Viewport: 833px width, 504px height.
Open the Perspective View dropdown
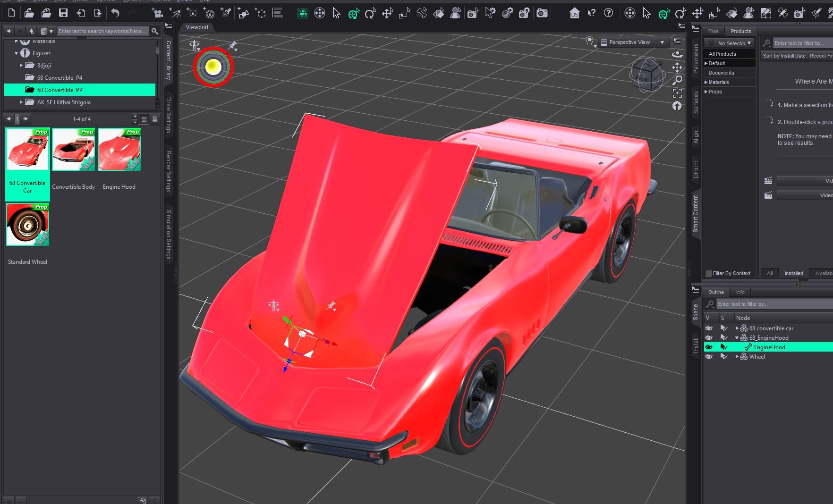(x=634, y=42)
